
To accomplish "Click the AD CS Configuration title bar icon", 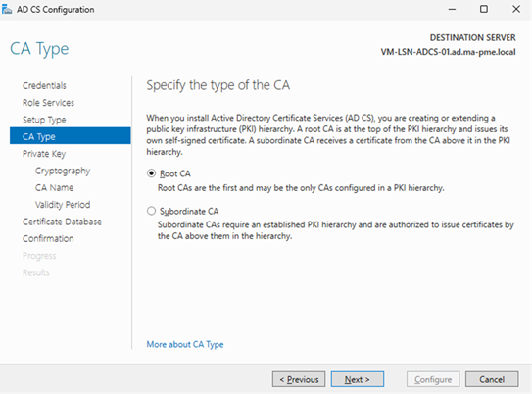I will point(7,9).
